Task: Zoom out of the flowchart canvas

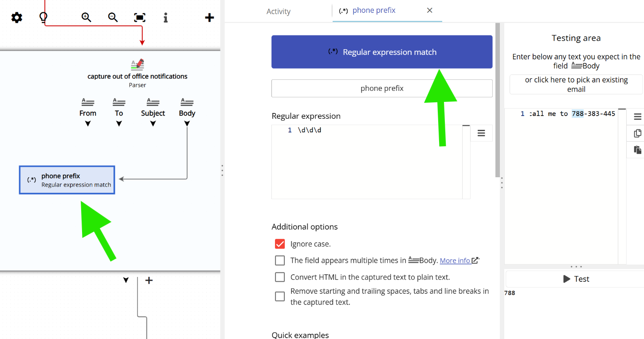Action: 113,17
